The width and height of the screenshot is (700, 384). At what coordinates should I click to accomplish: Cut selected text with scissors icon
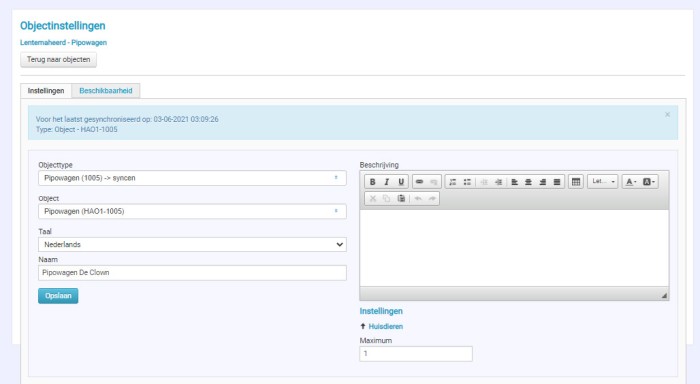pos(373,198)
